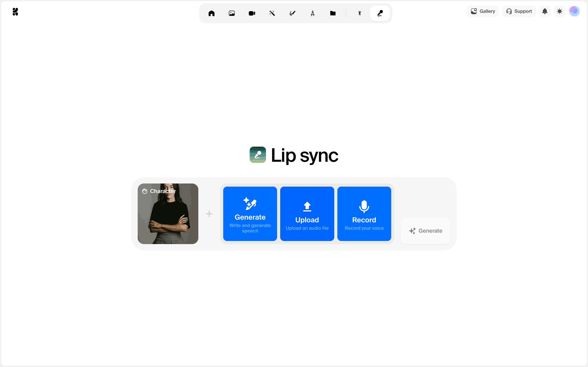Choose Upload an audio file option

(x=307, y=214)
